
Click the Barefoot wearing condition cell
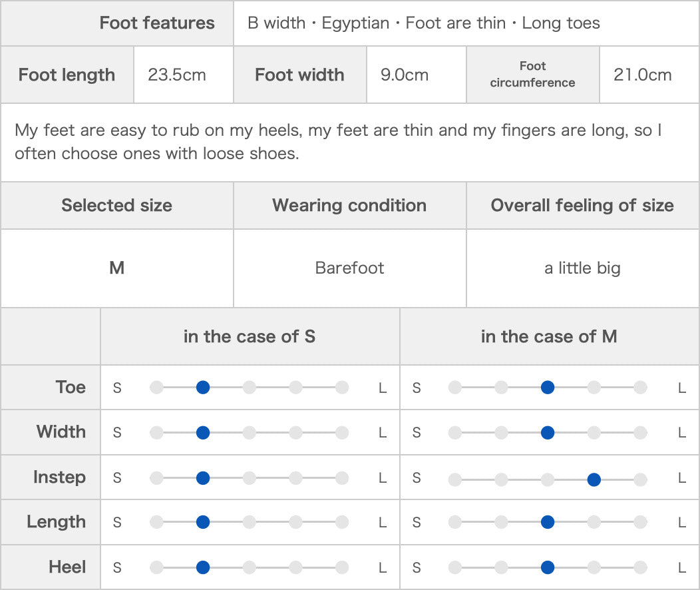tap(349, 268)
